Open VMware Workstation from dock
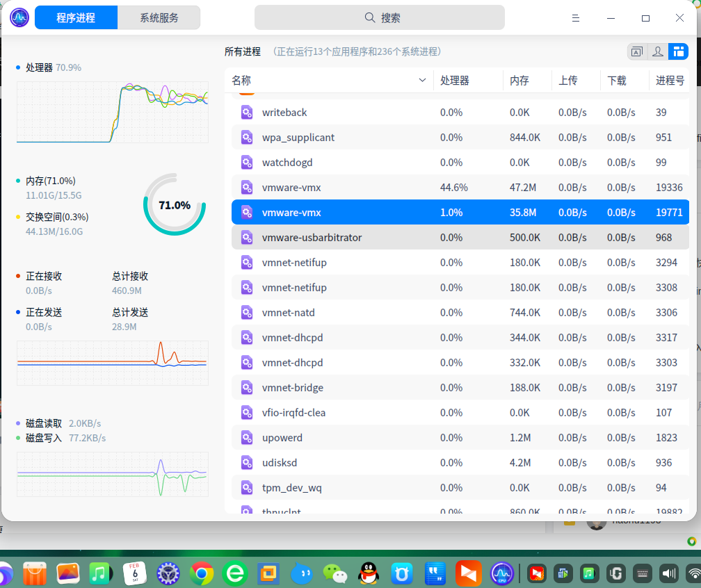701x588 pixels. coord(268,573)
